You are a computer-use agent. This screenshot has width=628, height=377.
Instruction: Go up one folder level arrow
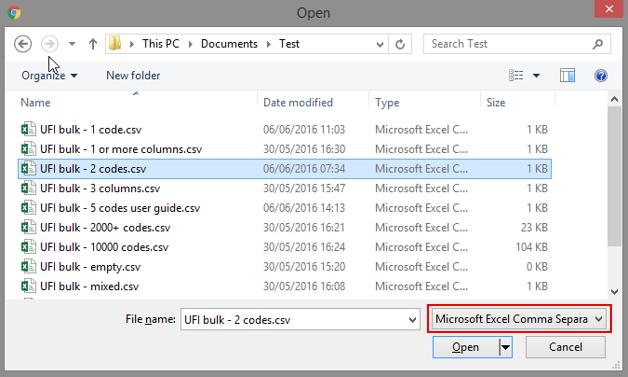click(93, 44)
